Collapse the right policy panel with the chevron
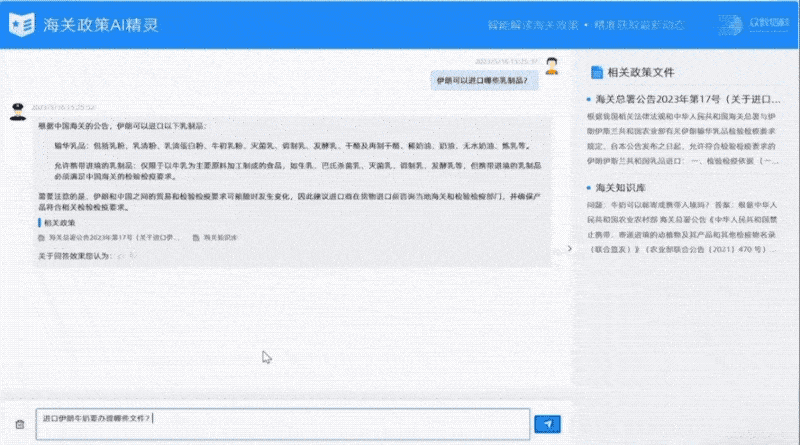800x445 pixels. (x=570, y=249)
